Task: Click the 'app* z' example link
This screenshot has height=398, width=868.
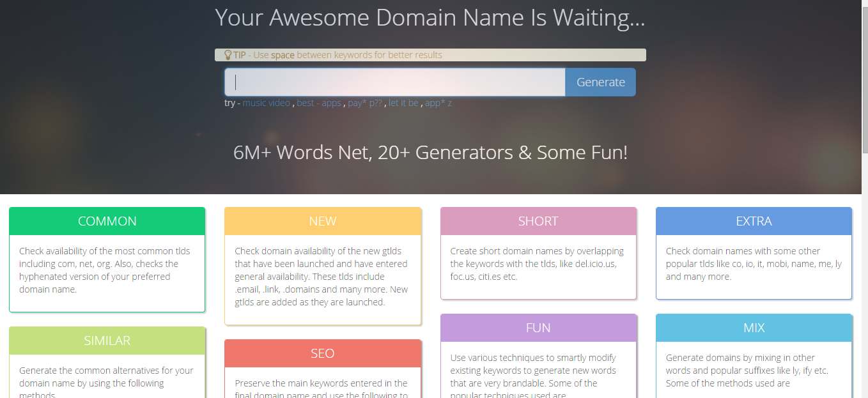Action: click(x=438, y=103)
